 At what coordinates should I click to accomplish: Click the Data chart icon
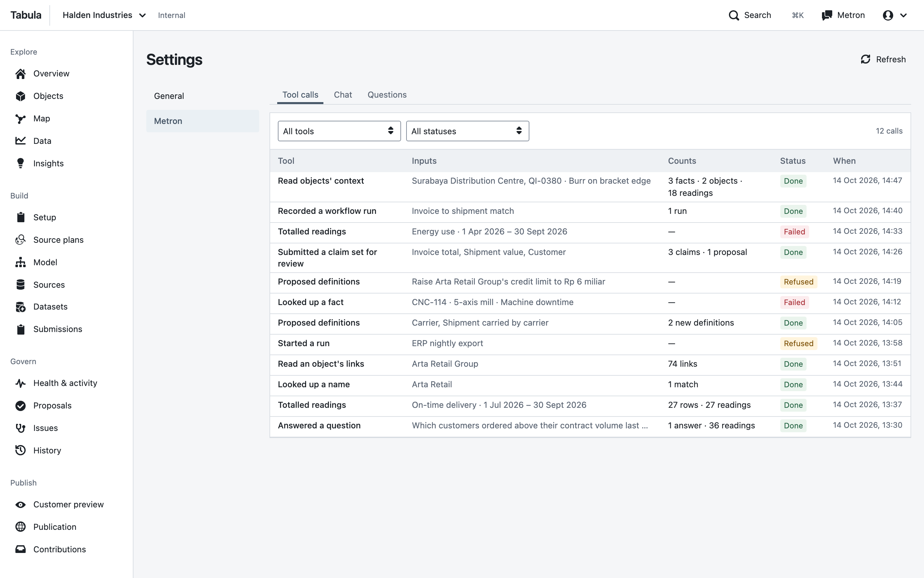click(21, 141)
